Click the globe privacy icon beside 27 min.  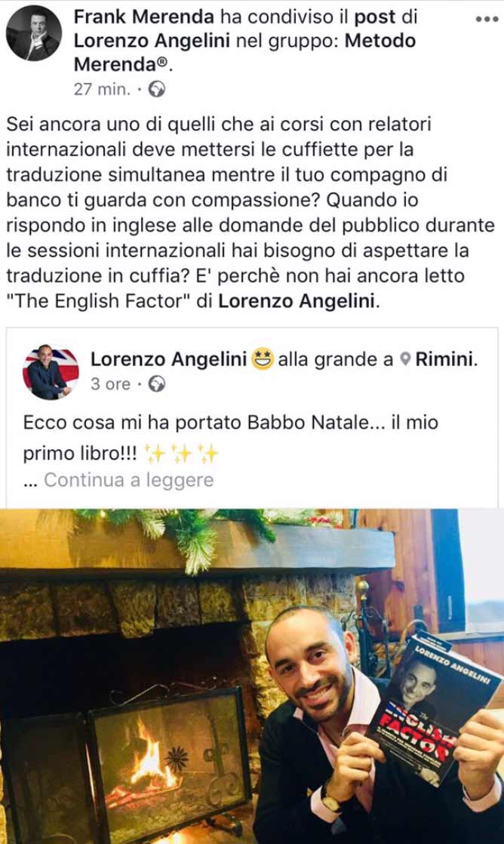(157, 89)
